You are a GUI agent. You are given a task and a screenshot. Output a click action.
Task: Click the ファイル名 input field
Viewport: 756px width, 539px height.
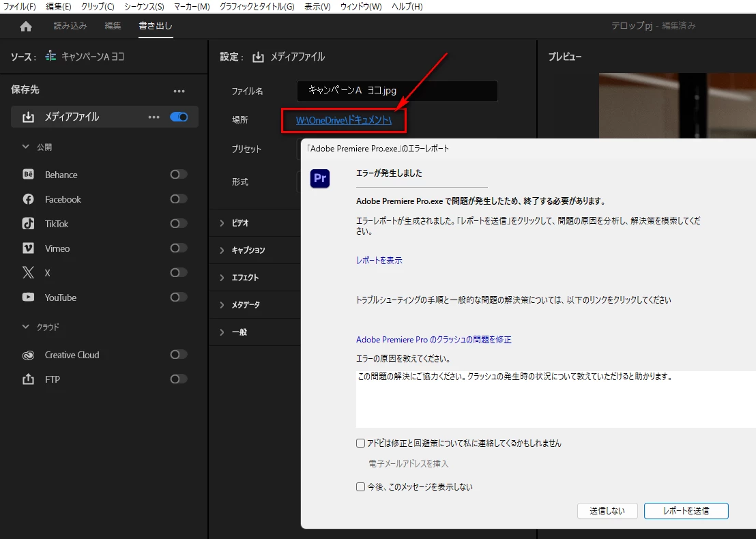397,91
